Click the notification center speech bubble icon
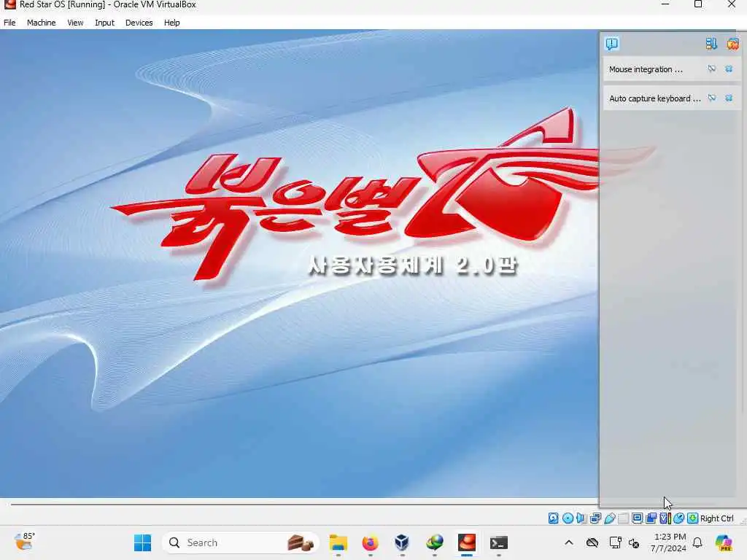The image size is (747, 560). [x=612, y=44]
